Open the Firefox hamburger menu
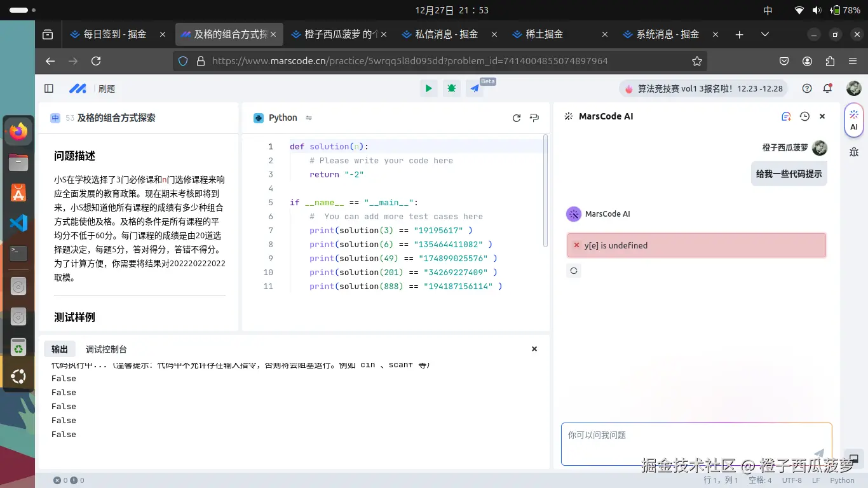The width and height of the screenshot is (868, 488). [x=852, y=61]
